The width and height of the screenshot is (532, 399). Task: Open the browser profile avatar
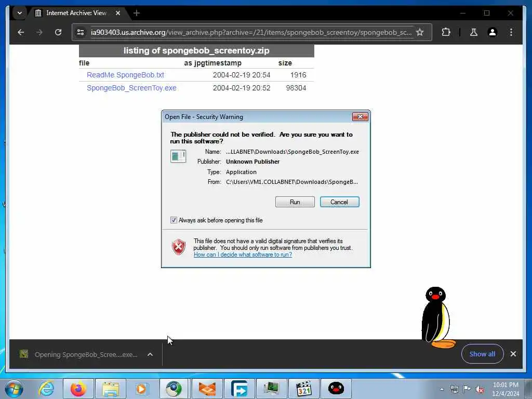(493, 32)
